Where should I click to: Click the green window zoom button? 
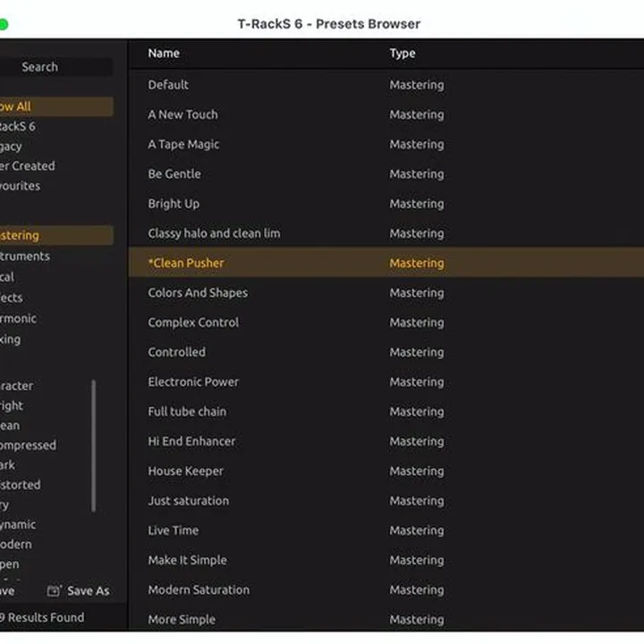[4, 25]
